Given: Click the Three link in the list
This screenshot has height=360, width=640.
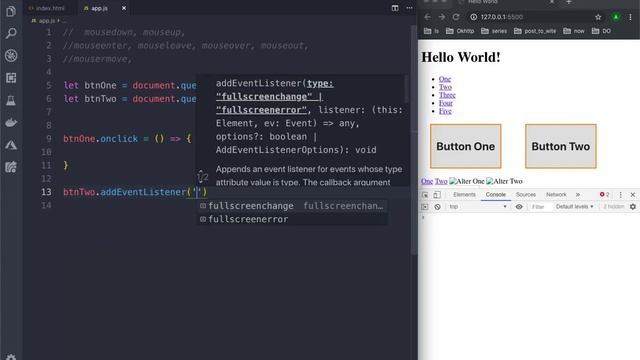Looking at the screenshot, I should (447, 95).
